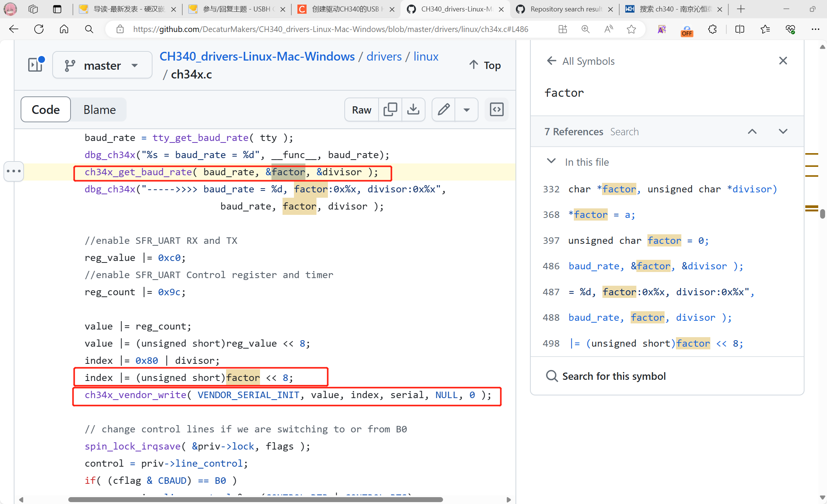Open tab actions menu icon

57,9
